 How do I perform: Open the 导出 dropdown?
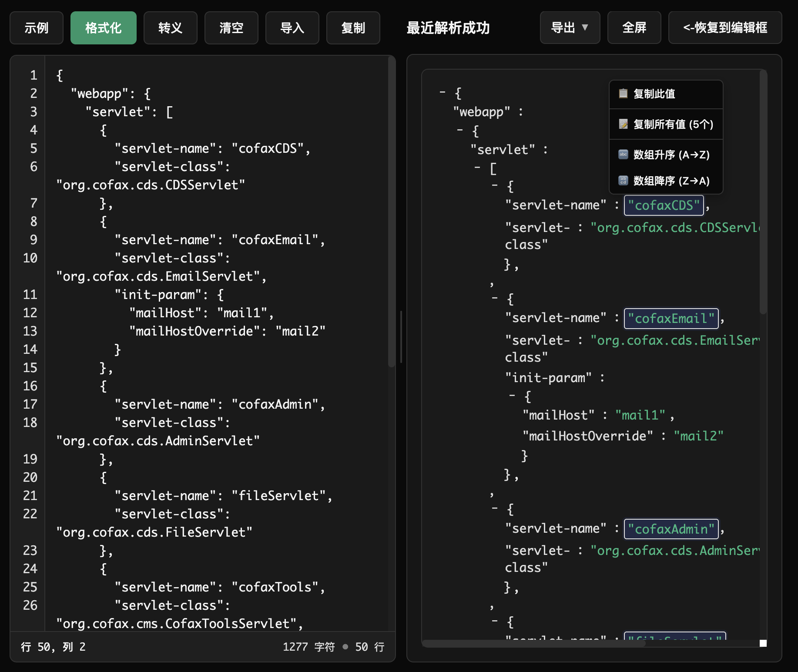pyautogui.click(x=570, y=28)
